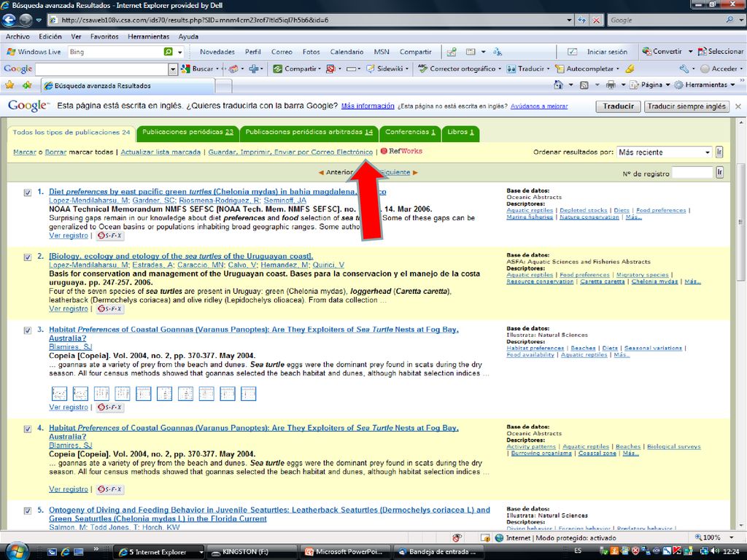This screenshot has height=560, width=747.
Task: Open the Print options dropdown arrow
Action: (x=623, y=85)
